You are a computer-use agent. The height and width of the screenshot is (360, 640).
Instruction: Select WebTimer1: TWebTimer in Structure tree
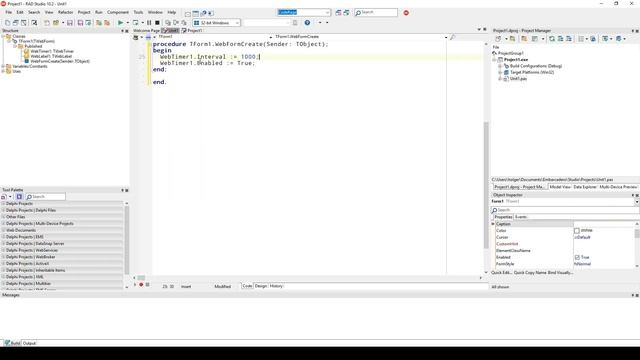click(x=52, y=51)
